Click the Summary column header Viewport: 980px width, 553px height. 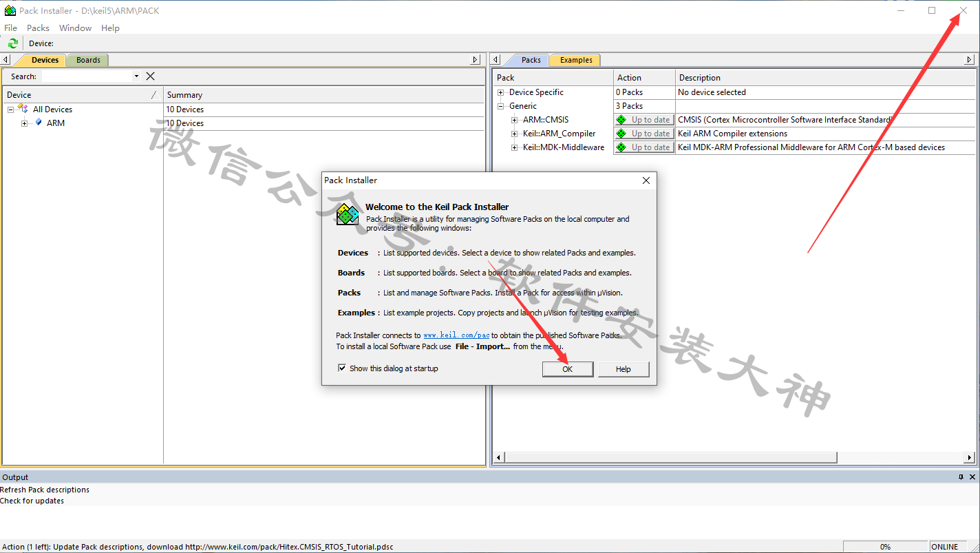pyautogui.click(x=323, y=95)
